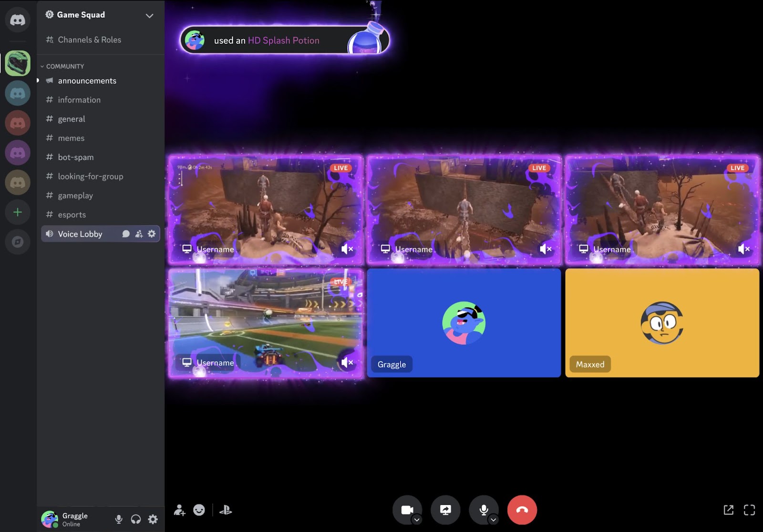Click avatar in the potion notification

[195, 41]
